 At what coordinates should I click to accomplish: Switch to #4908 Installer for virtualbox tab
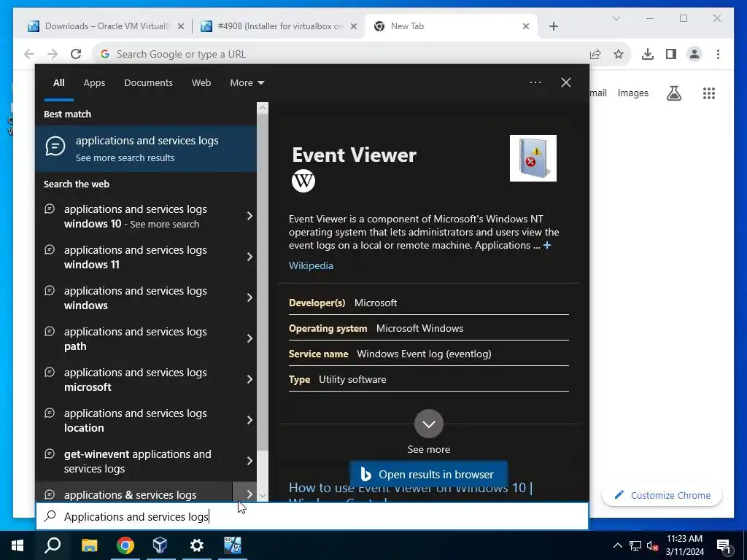(279, 26)
